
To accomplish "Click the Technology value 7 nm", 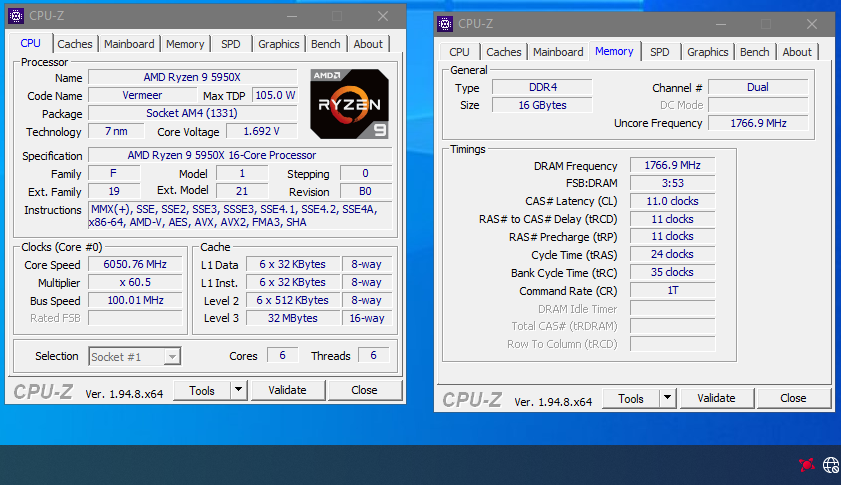I will point(116,131).
